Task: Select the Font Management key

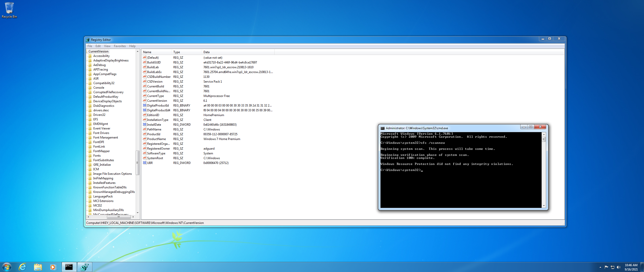Action: point(106,138)
